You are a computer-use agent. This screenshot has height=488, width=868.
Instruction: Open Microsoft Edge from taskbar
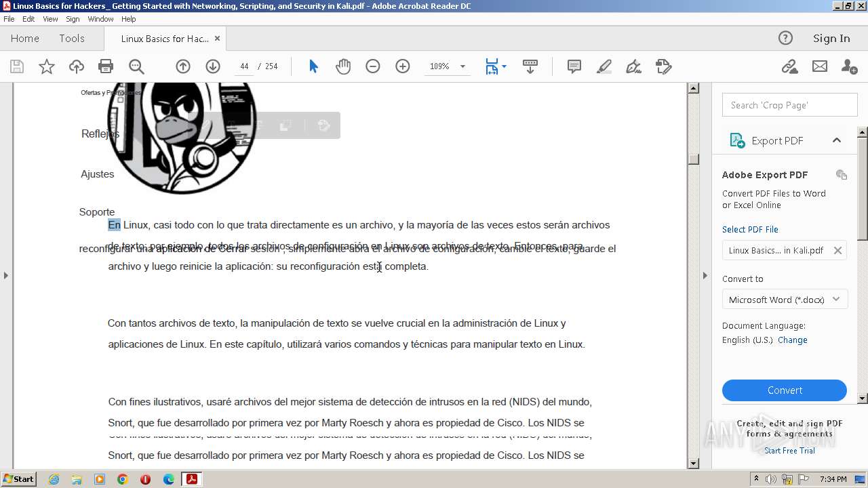(169, 479)
